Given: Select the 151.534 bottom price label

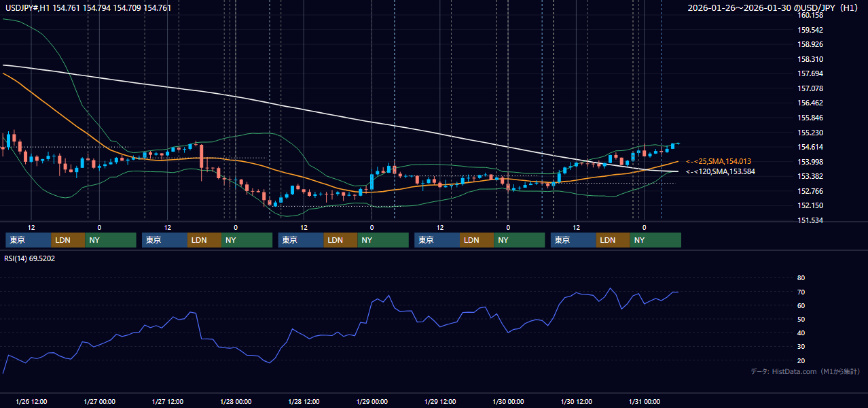Looking at the screenshot, I should tap(810, 220).
